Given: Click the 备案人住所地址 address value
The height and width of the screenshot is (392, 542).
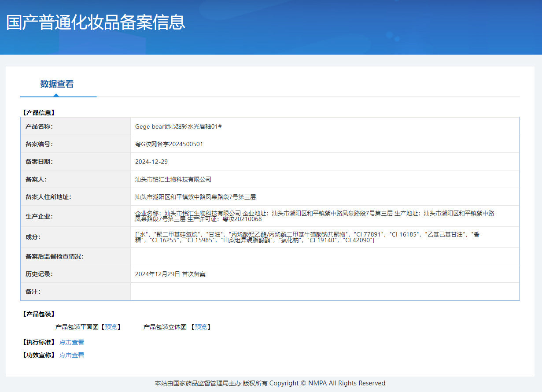Looking at the screenshot, I should coord(195,197).
